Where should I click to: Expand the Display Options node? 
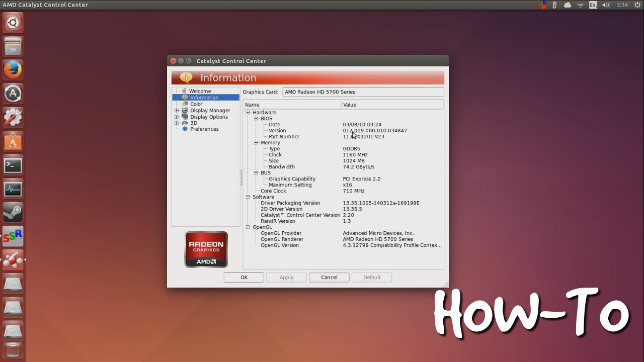pos(177,117)
